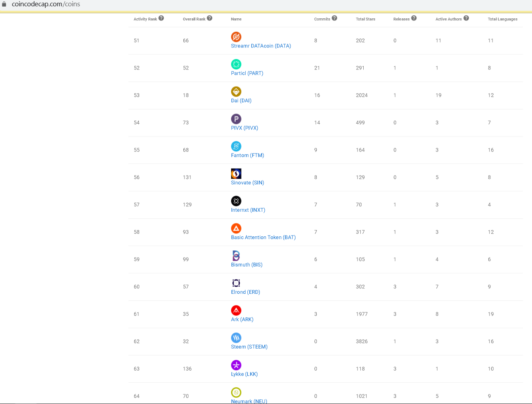Image resolution: width=532 pixels, height=404 pixels.
Task: Click activity rank 51 in the Streamr row
Action: (136, 41)
